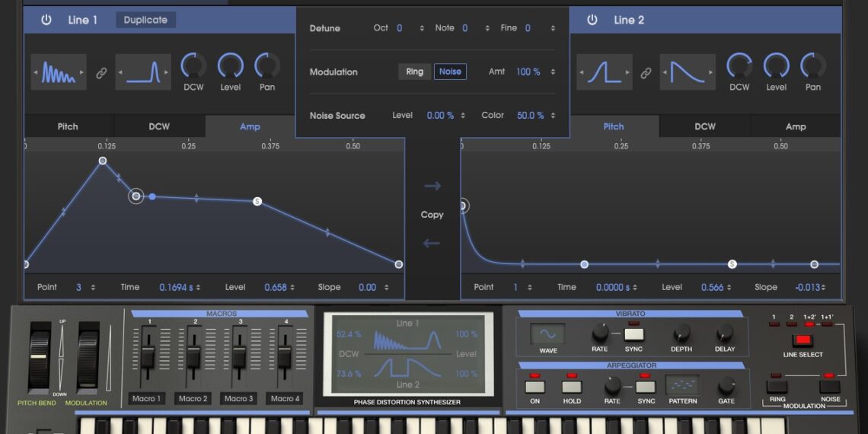Select the circled point 3 on Line 1 envelope
Image resolution: width=868 pixels, height=434 pixels.
136,196
